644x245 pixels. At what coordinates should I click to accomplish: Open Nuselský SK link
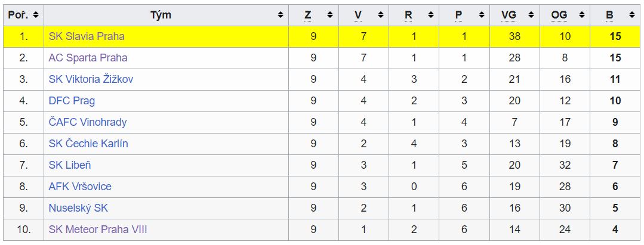(x=78, y=208)
